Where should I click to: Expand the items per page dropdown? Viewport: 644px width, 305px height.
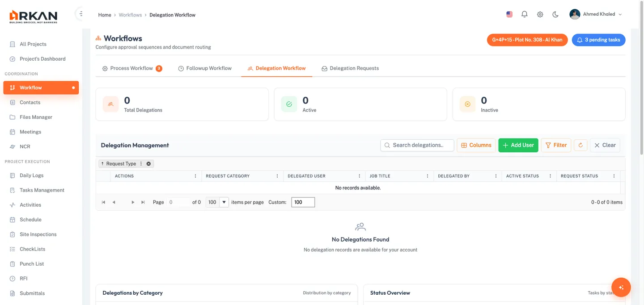pos(223,202)
